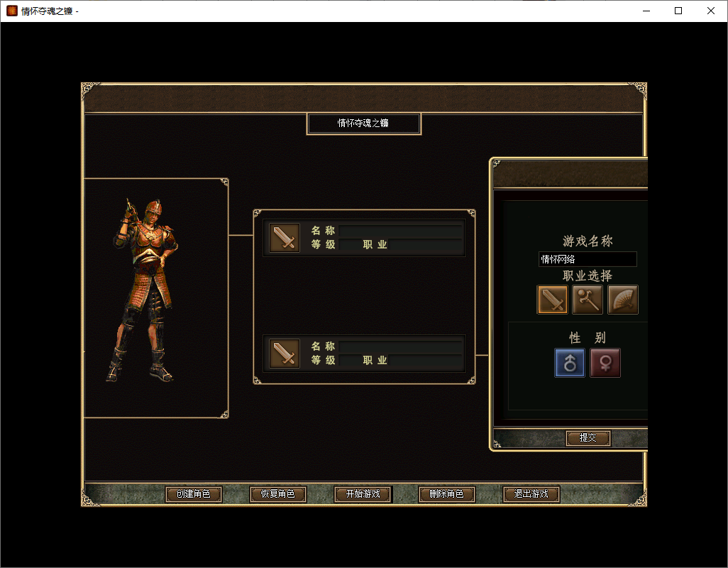Select male gender symbol button
The width and height of the screenshot is (728, 568).
570,363
